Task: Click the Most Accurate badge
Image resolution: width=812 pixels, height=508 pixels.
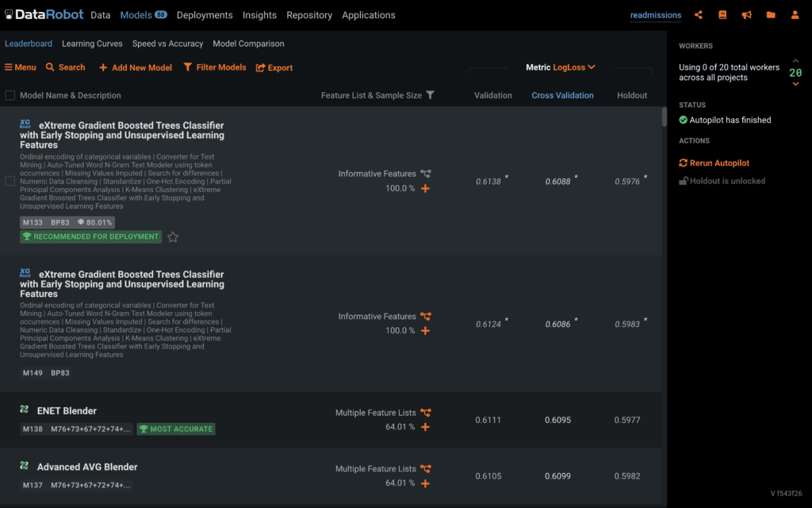Action: click(176, 429)
